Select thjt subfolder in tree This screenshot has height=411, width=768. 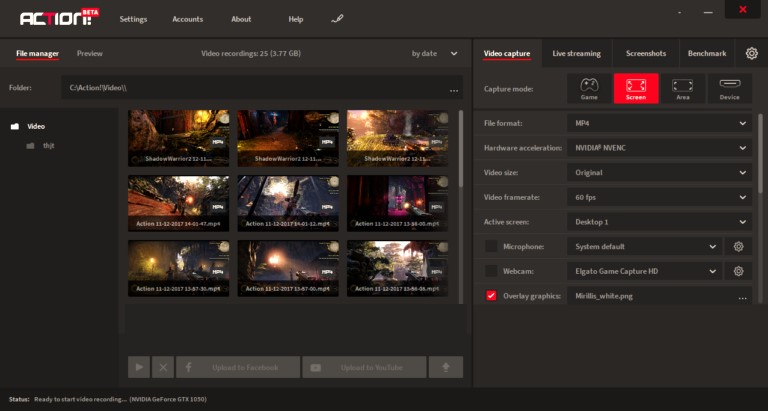coord(48,146)
